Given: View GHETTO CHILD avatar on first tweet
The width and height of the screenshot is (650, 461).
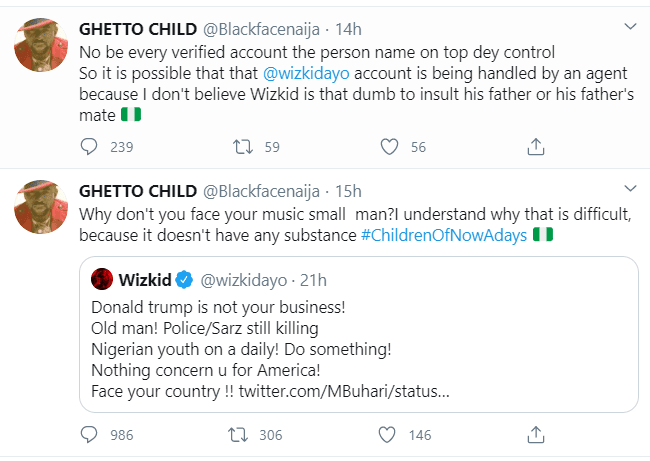Looking at the screenshot, I should click(x=39, y=45).
